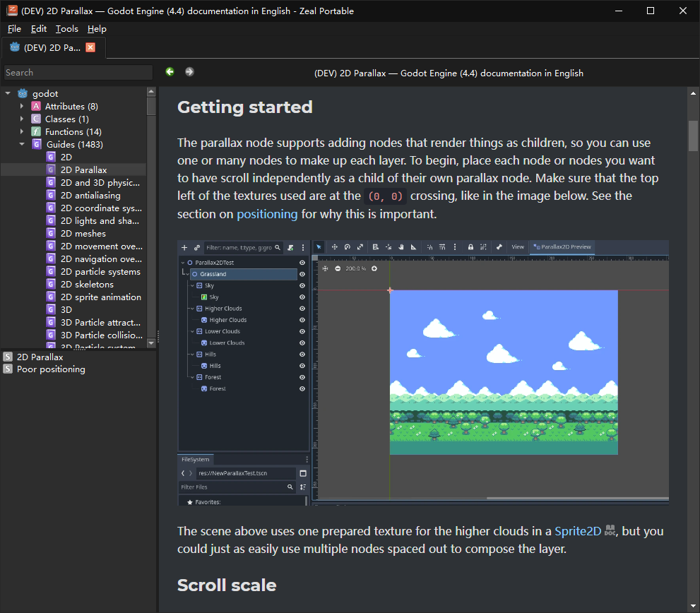Screen dimensions: 700x613
Task: Open the 3D Particle attract... guide
Action: pyautogui.click(x=100, y=322)
